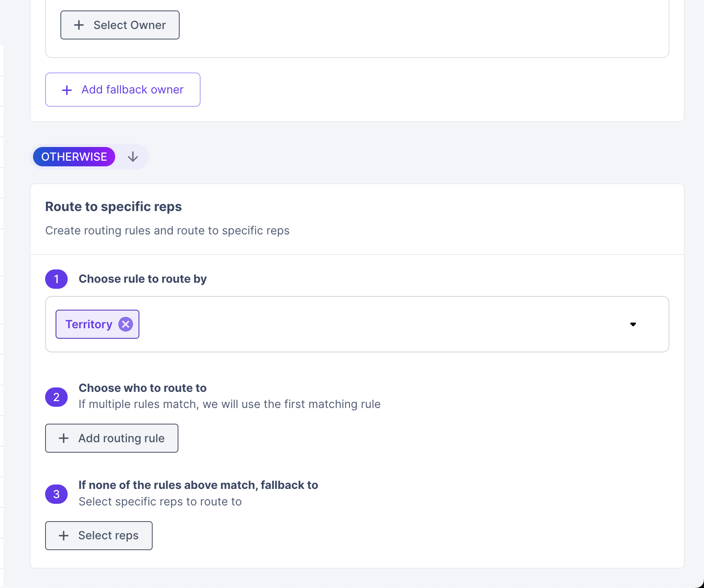704x588 pixels.
Task: Click the Choose who to route to heading
Action: pyautogui.click(x=143, y=388)
